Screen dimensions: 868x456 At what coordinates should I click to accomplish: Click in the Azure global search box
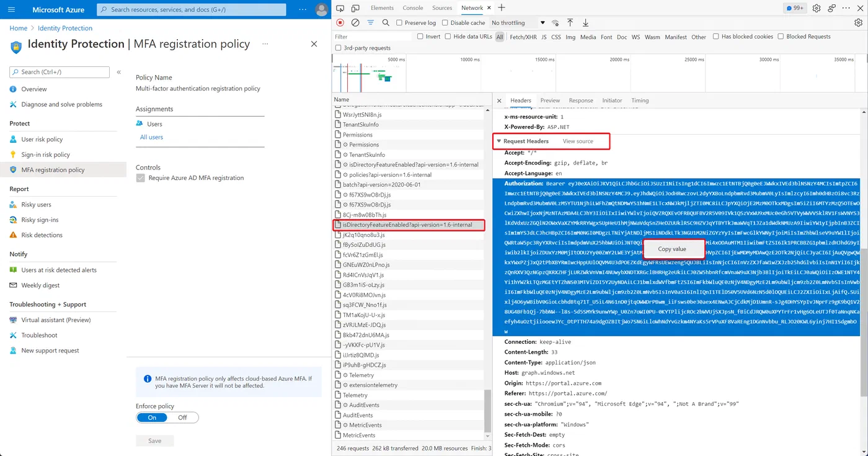coord(192,10)
